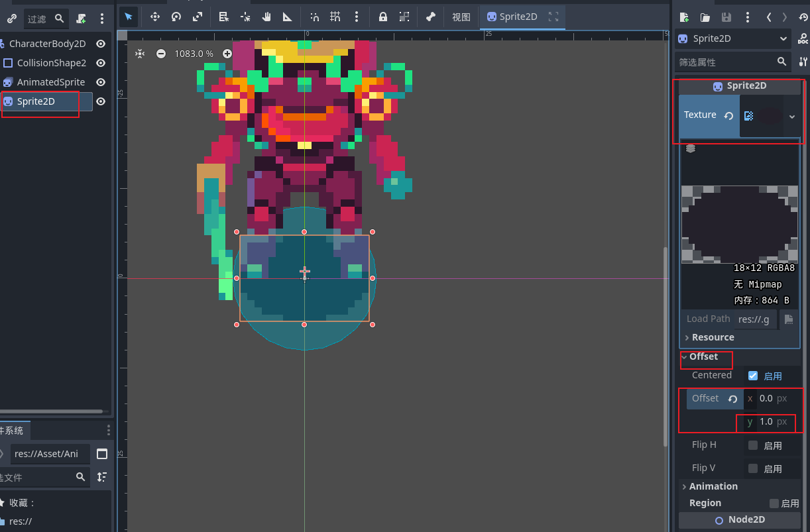This screenshot has width=810, height=532.
Task: Zoom out with the minus button
Action: [x=161, y=54]
